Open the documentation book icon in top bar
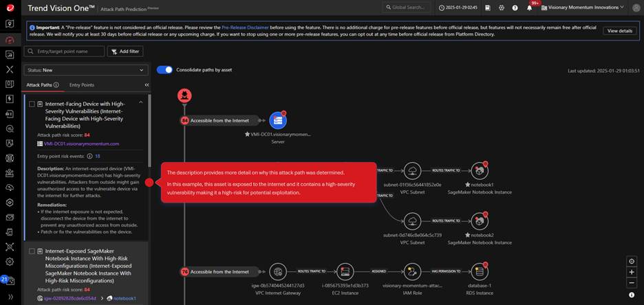The height and width of the screenshot is (305, 644). [x=488, y=8]
